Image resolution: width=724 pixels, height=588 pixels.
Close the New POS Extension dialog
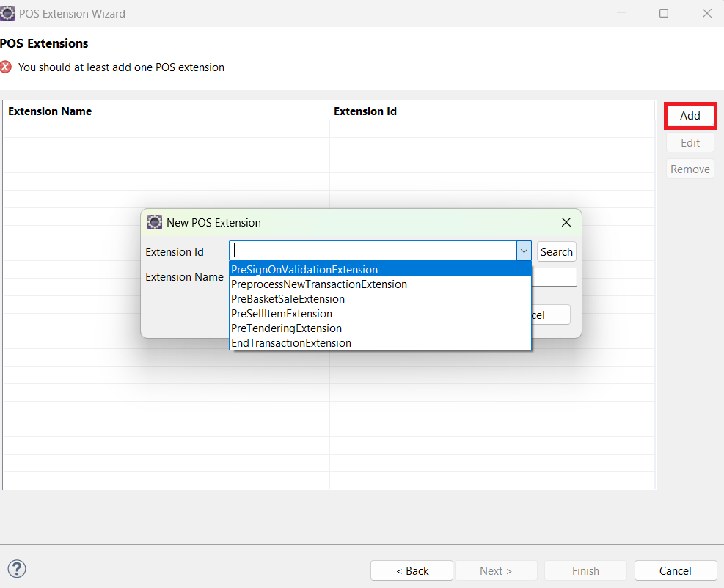coord(566,222)
